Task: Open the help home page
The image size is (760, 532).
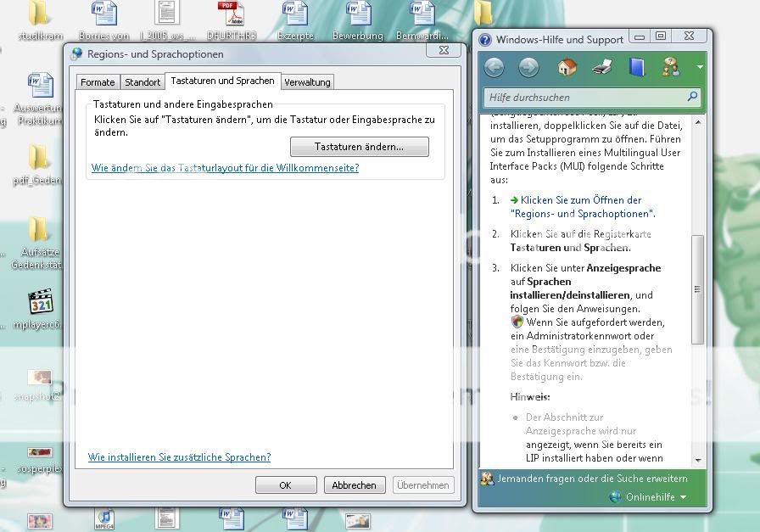Action: (567, 67)
